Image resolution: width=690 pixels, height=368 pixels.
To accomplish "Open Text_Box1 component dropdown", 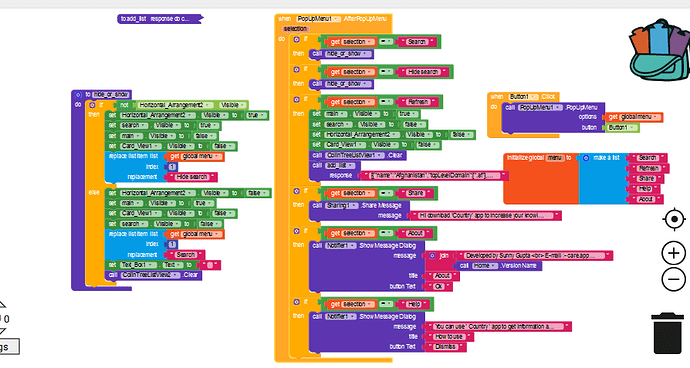I will (x=138, y=265).
